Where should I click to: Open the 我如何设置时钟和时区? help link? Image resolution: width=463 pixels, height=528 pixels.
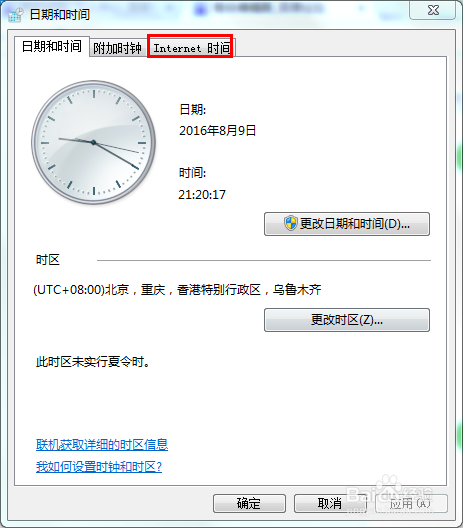coord(99,467)
